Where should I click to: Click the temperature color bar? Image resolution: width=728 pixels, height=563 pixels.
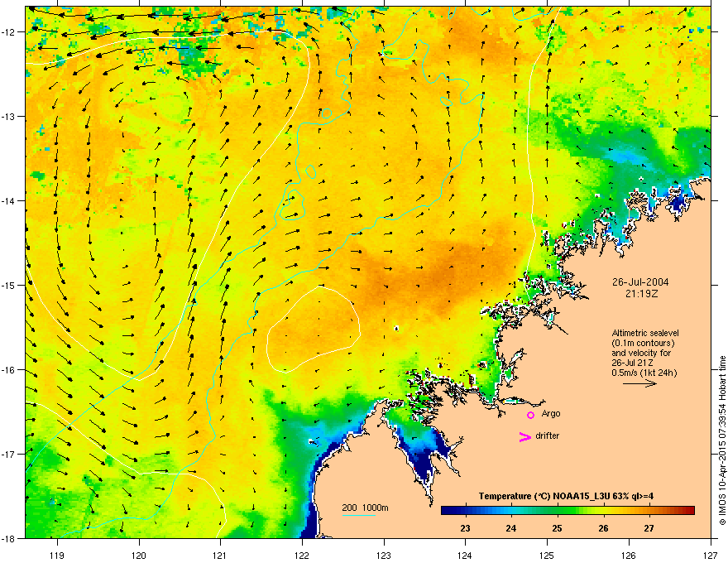point(568,510)
